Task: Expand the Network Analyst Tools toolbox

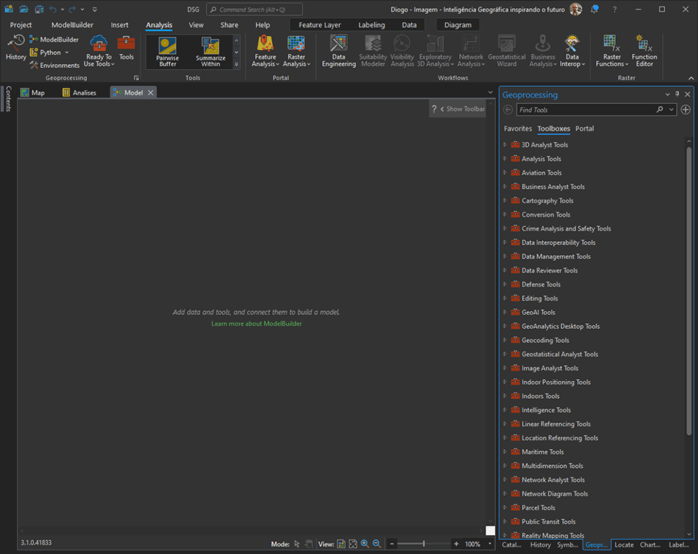Action: click(x=505, y=480)
